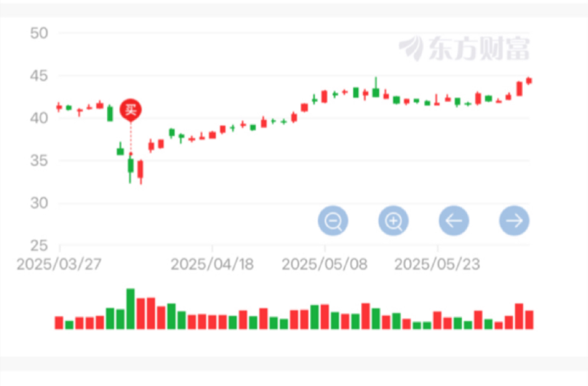Click the 2025/05/08 date label
588x386 pixels.
[x=325, y=264]
